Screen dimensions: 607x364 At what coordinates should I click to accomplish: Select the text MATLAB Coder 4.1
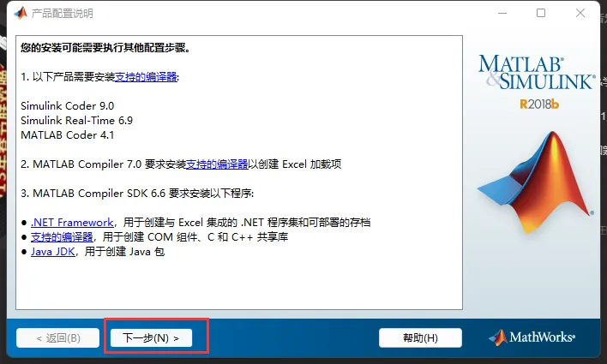point(68,135)
